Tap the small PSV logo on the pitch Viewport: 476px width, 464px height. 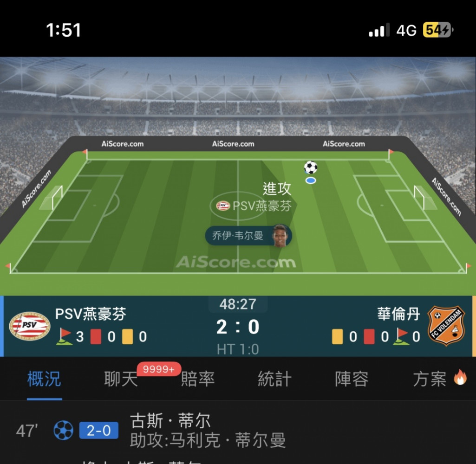pyautogui.click(x=223, y=206)
